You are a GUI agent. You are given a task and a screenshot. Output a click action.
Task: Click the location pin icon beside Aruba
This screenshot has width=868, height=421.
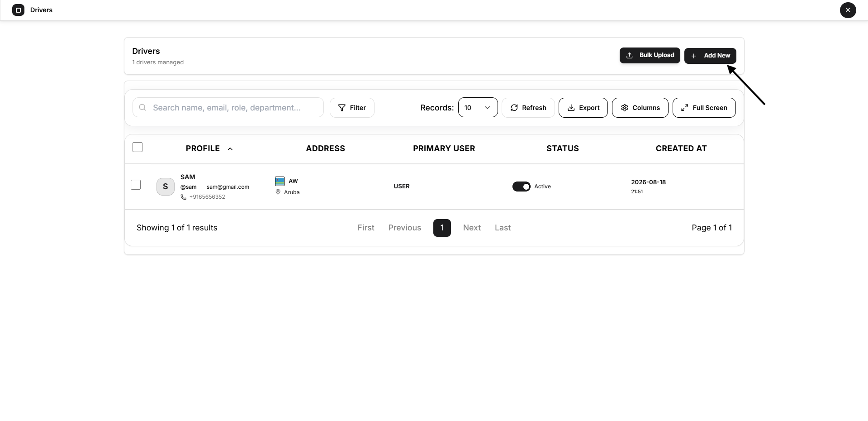coord(278,192)
